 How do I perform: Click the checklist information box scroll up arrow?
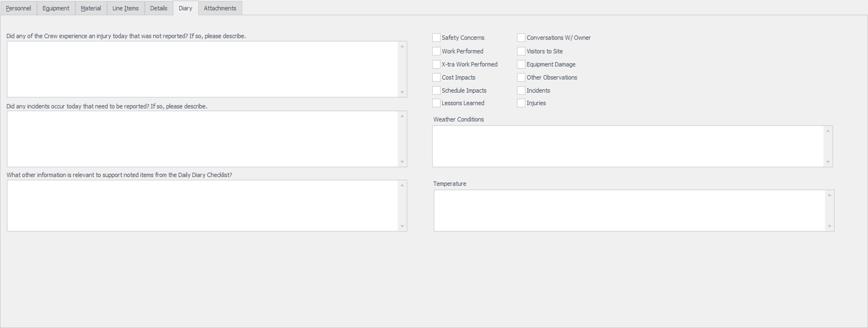click(402, 185)
